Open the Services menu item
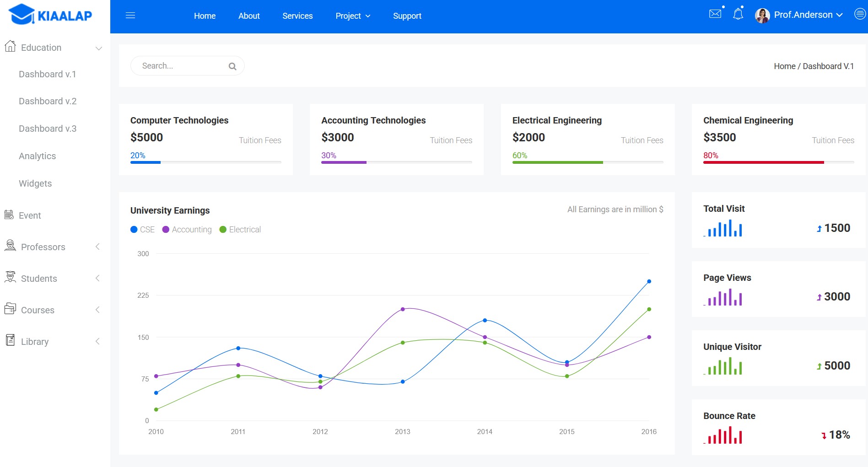The width and height of the screenshot is (868, 467). point(297,16)
